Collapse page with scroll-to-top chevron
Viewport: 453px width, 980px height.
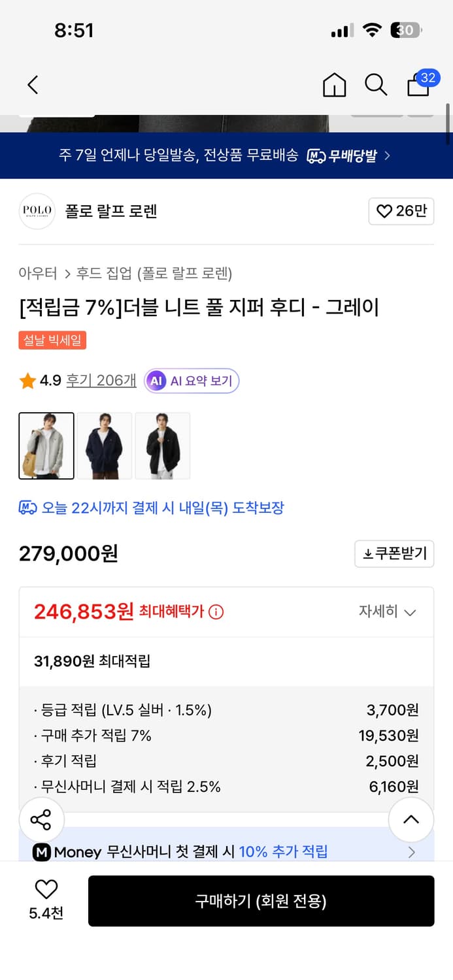click(411, 820)
